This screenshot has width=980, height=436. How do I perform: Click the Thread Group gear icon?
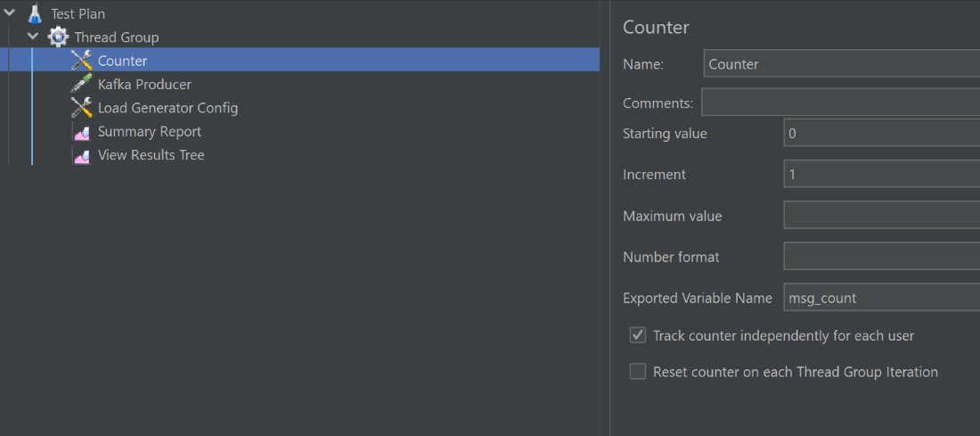pos(58,37)
